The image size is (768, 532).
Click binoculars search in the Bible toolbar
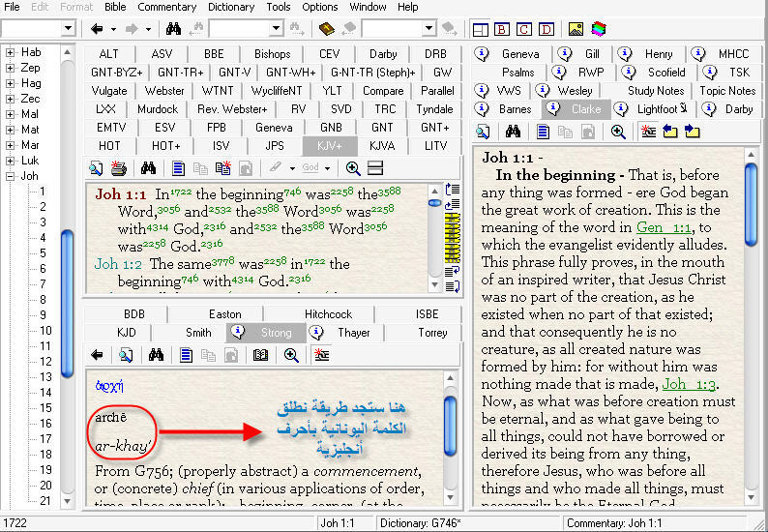pyautogui.click(x=148, y=168)
